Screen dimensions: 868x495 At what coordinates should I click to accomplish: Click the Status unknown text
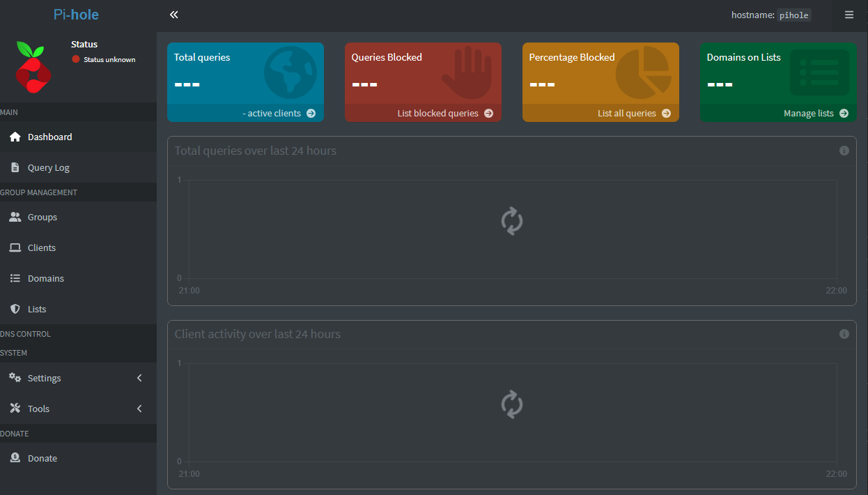(x=109, y=60)
